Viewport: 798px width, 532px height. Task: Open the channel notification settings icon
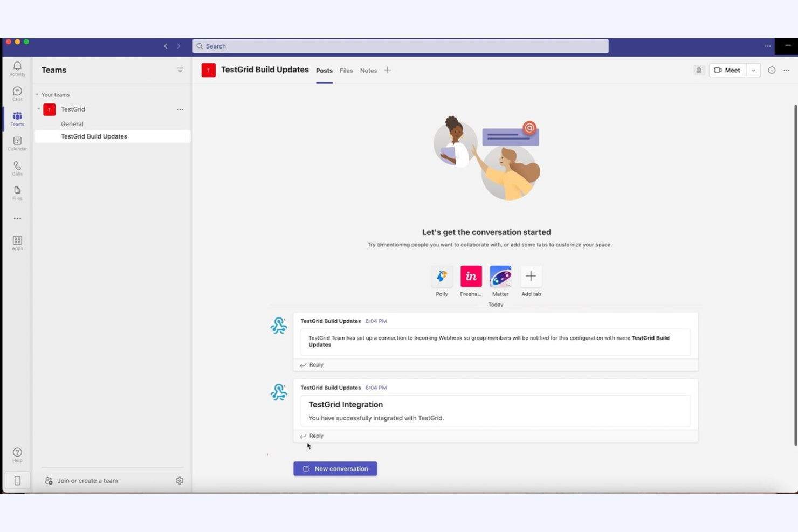click(699, 70)
